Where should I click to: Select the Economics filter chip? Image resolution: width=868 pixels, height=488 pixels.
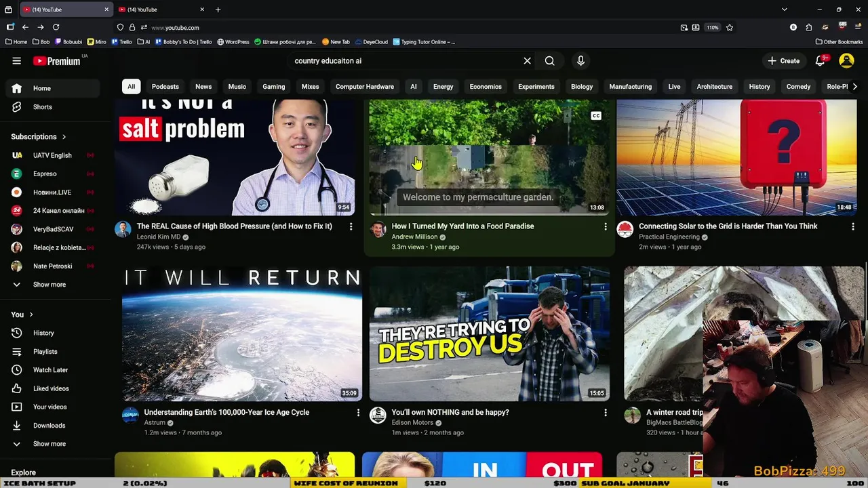pos(486,87)
